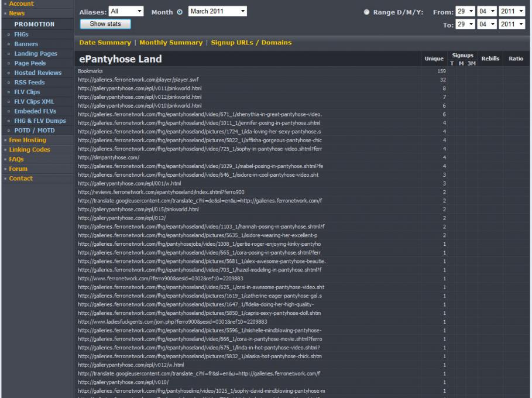Viewport: 532px width, 398px height.
Task: Open the Aliases dropdown set to All
Action: [126, 11]
